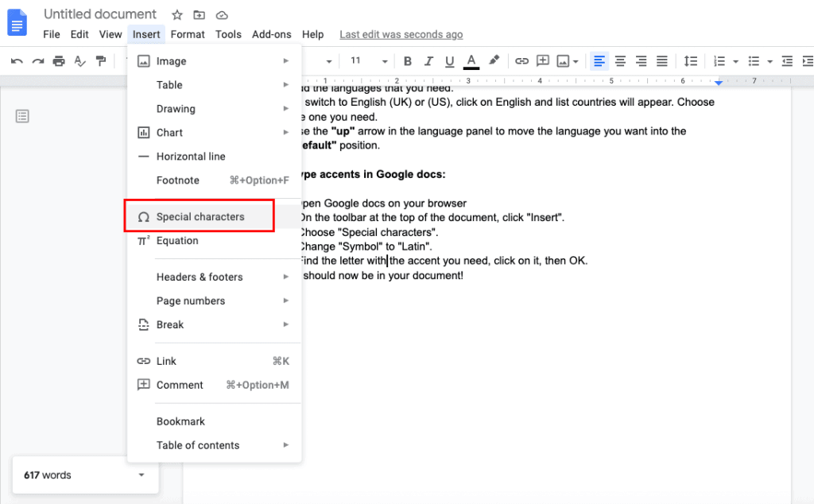
Task: Open the highlight color tool
Action: 494,60
